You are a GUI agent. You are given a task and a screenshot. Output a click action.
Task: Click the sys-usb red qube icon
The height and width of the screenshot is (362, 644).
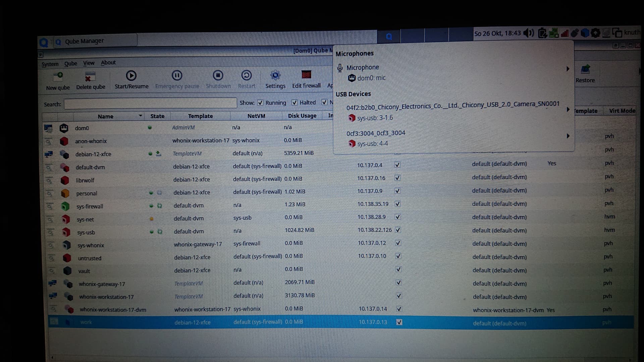(x=66, y=232)
